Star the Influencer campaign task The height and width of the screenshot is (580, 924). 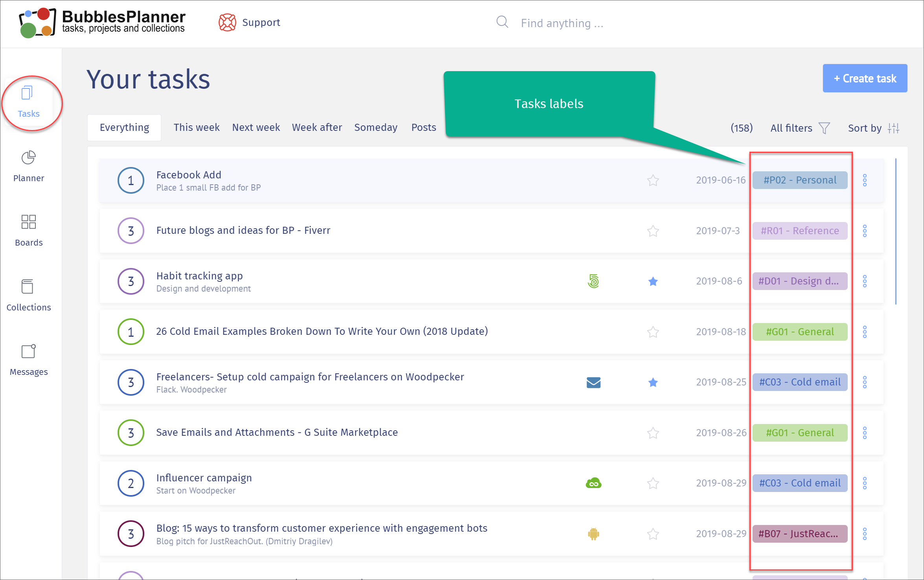click(x=653, y=483)
